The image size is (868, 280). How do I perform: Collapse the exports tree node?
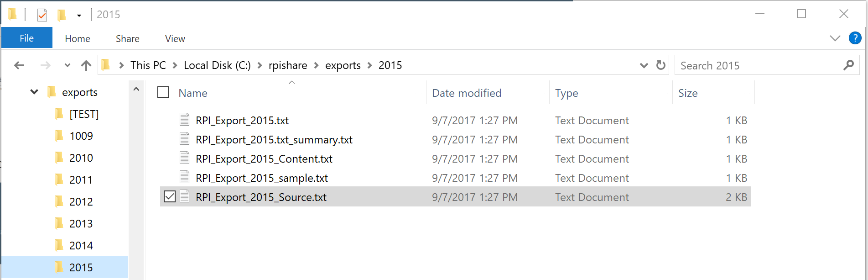tap(34, 92)
